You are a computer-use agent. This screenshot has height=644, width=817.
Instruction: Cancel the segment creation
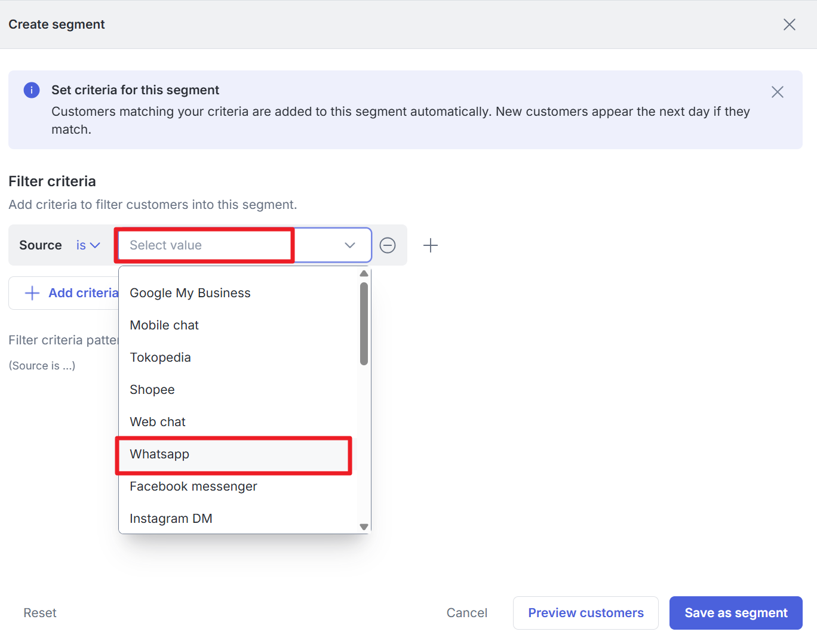467,613
